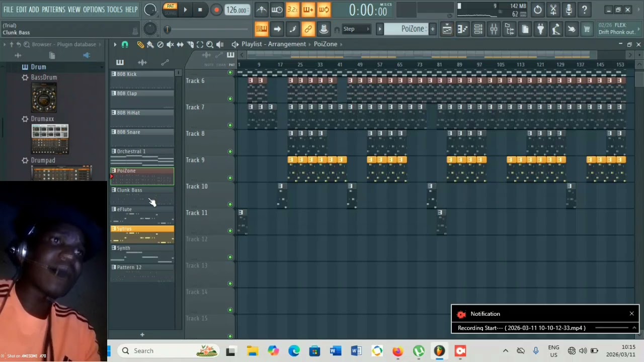The width and height of the screenshot is (644, 362).
Task: Open the Browser view icon
Action: point(509,30)
